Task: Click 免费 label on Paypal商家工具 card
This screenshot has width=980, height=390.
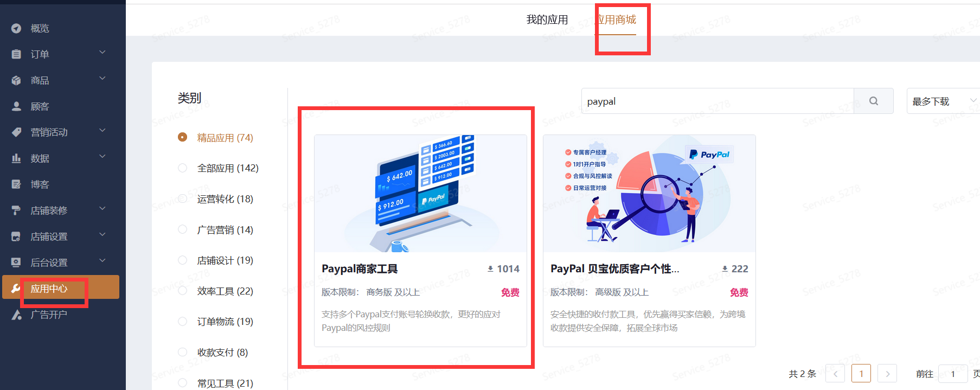Action: click(x=510, y=292)
